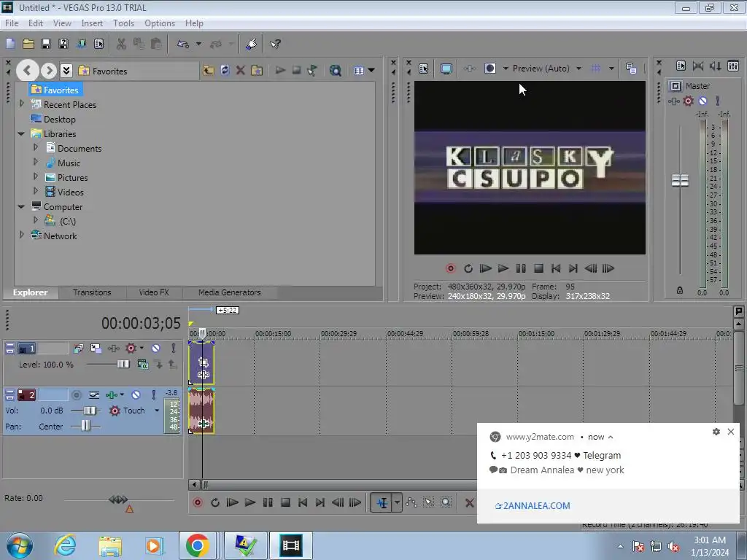Switch to the Media Generators tab
The image size is (747, 560).
coord(230,292)
